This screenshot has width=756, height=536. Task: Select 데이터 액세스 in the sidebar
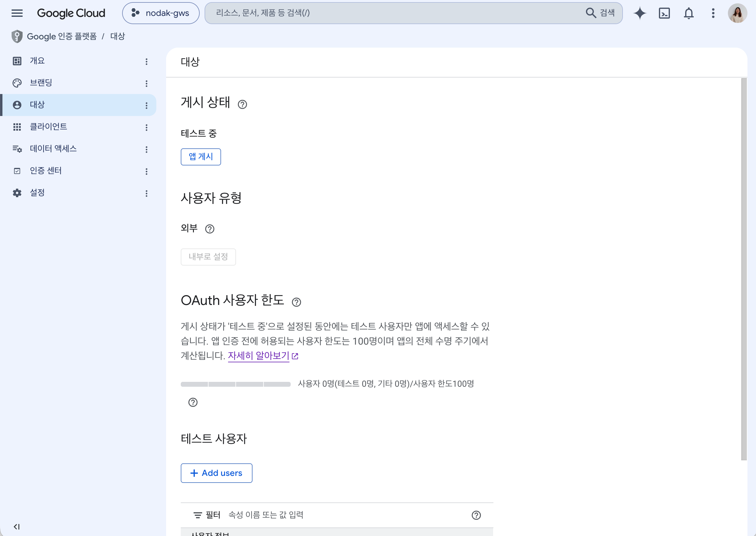coord(78,149)
